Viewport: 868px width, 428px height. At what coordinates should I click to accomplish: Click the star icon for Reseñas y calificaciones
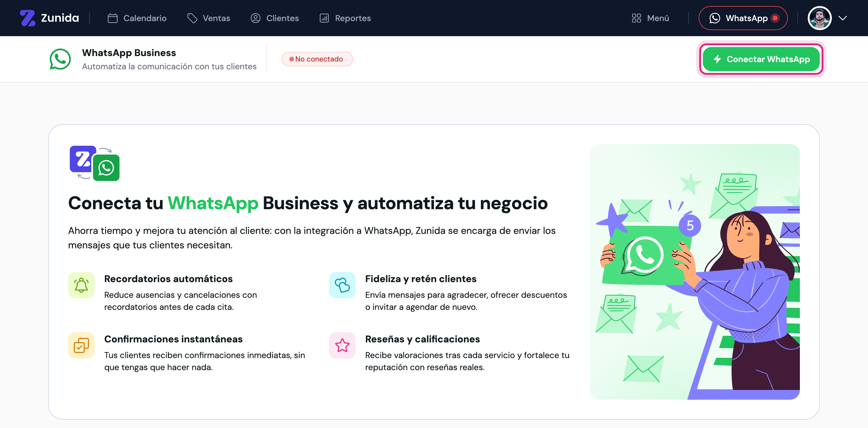pos(342,345)
